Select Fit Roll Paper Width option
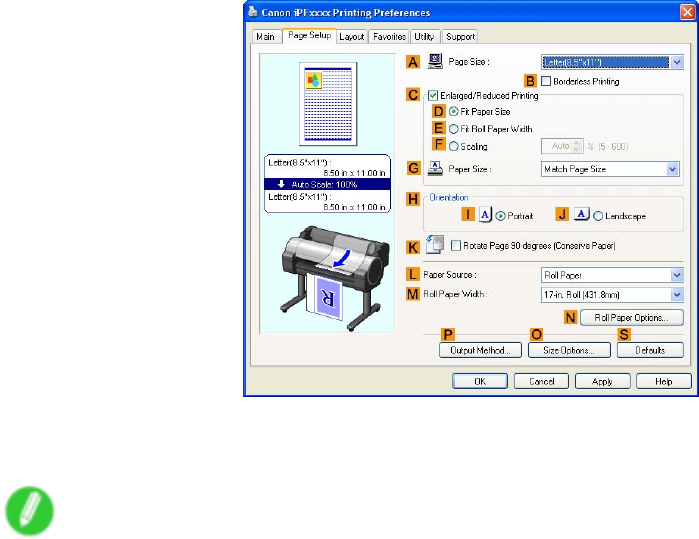 click(453, 129)
